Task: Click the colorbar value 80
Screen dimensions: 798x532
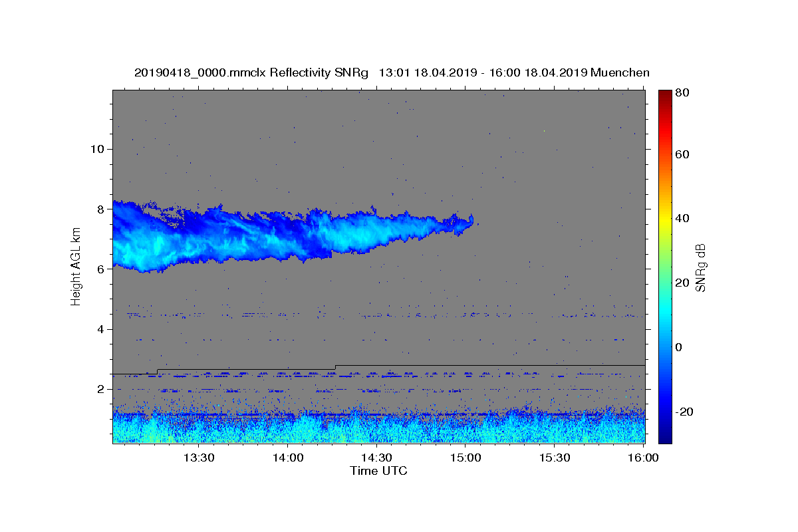Action: point(682,92)
